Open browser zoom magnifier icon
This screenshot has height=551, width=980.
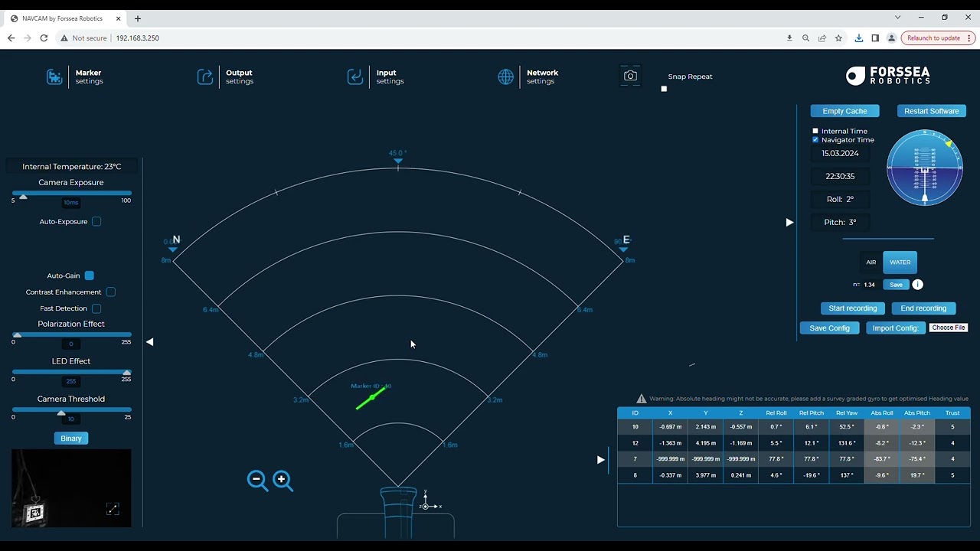click(x=805, y=38)
